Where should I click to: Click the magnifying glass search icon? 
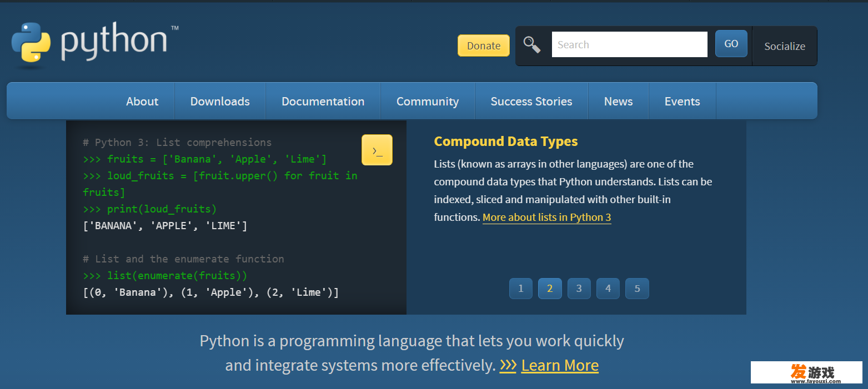click(x=532, y=44)
